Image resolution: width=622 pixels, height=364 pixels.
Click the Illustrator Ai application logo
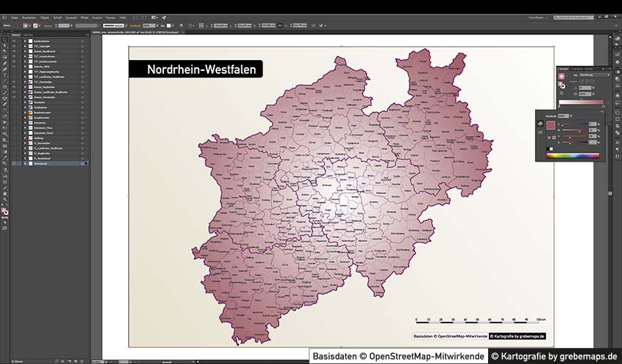coord(4,17)
